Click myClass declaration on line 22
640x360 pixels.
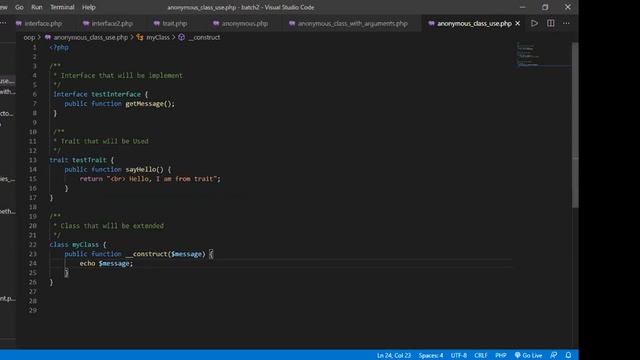pyautogui.click(x=85, y=244)
